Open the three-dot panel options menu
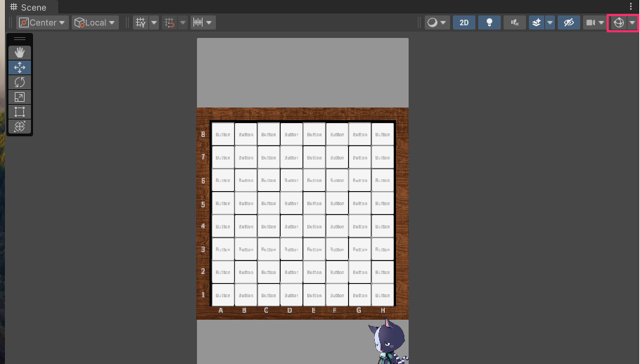Viewport: 640px width, 364px height. [631, 6]
